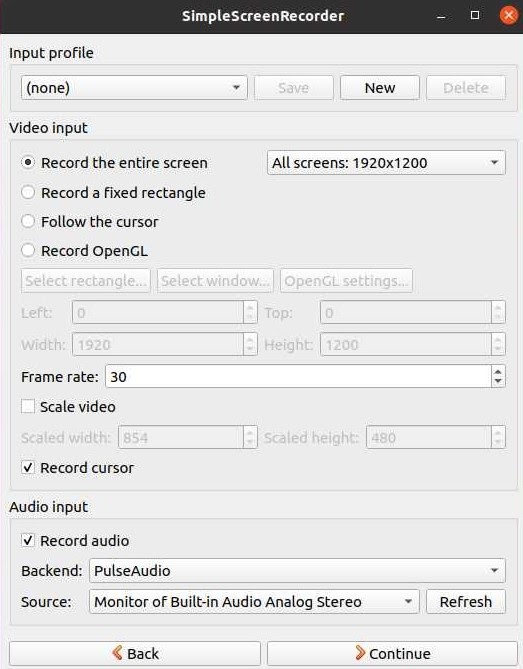523x669 pixels.
Task: Click the Source: label
Action: [x=46, y=602]
